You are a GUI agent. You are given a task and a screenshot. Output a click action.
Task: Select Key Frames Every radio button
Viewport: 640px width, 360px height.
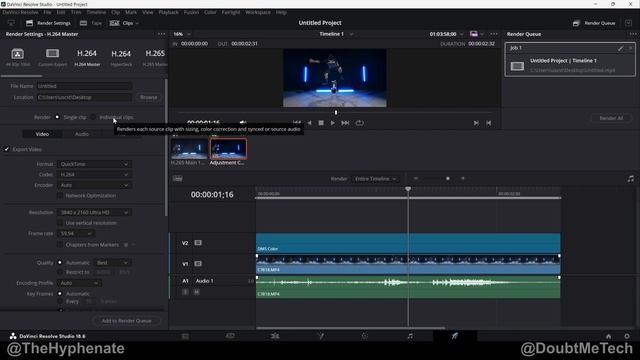pos(60,301)
